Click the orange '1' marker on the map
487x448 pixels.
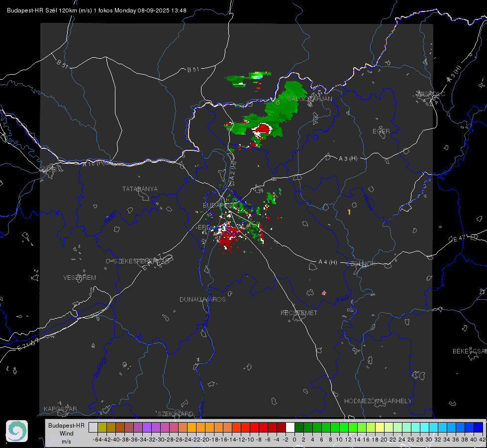click(349, 212)
